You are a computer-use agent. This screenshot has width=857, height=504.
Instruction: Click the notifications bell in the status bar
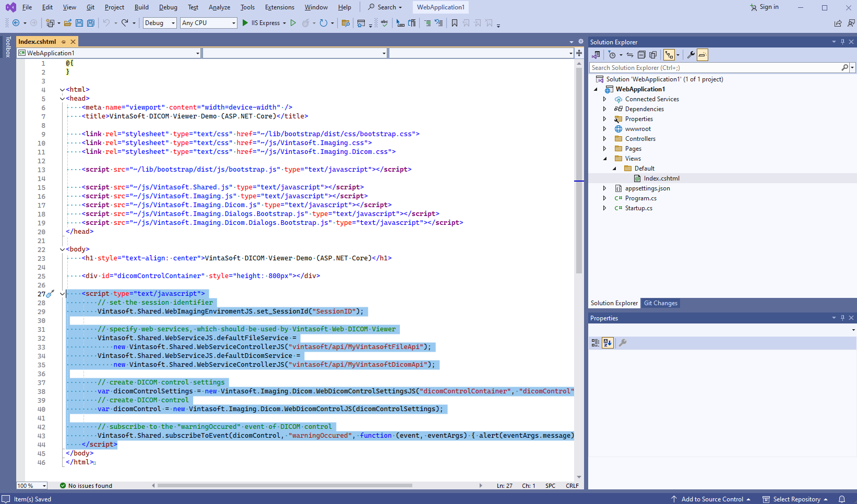click(842, 499)
